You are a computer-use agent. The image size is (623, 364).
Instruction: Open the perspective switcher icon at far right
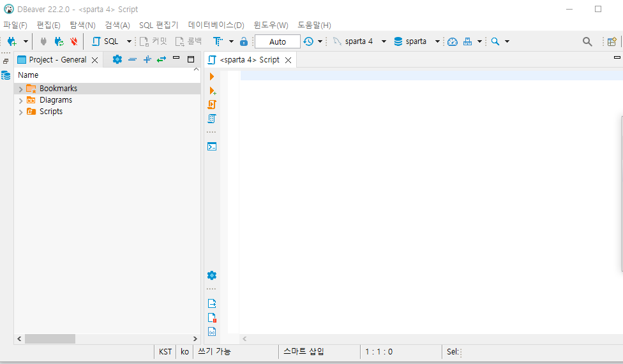[x=612, y=41]
